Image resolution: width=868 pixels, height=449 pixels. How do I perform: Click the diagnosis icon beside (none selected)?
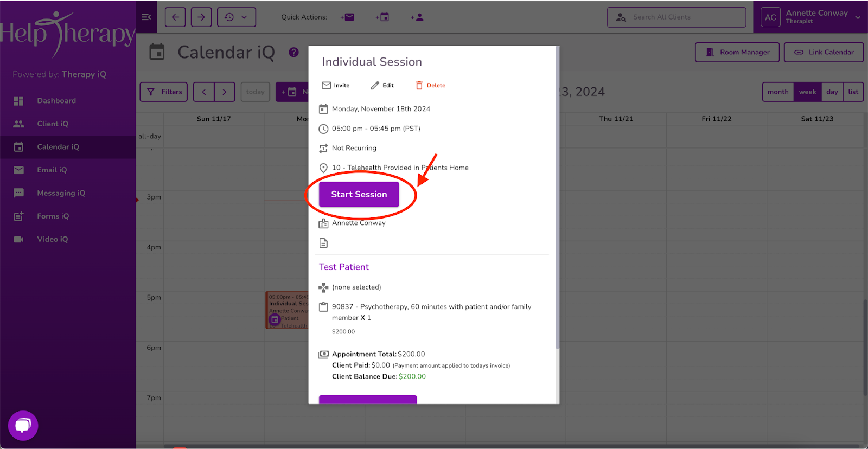(x=323, y=287)
